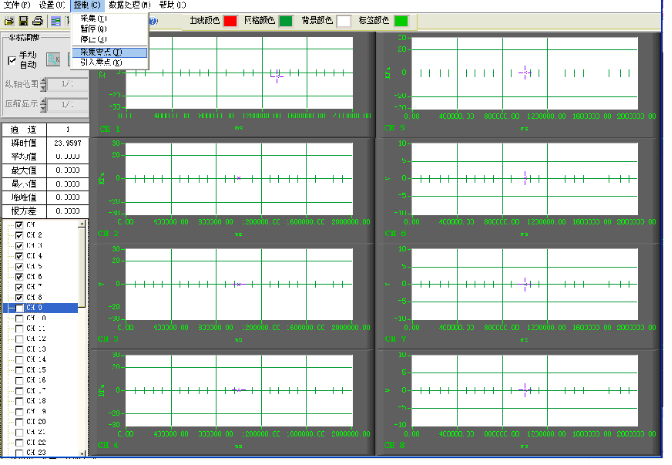
Task: Uncheck the CH 3 channel checkbox
Action: pyautogui.click(x=19, y=246)
